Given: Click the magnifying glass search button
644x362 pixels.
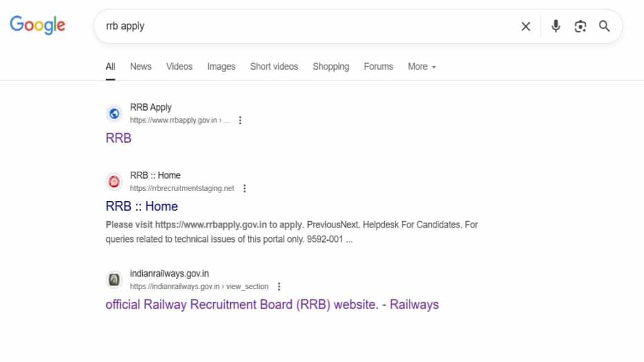Looking at the screenshot, I should click(604, 26).
